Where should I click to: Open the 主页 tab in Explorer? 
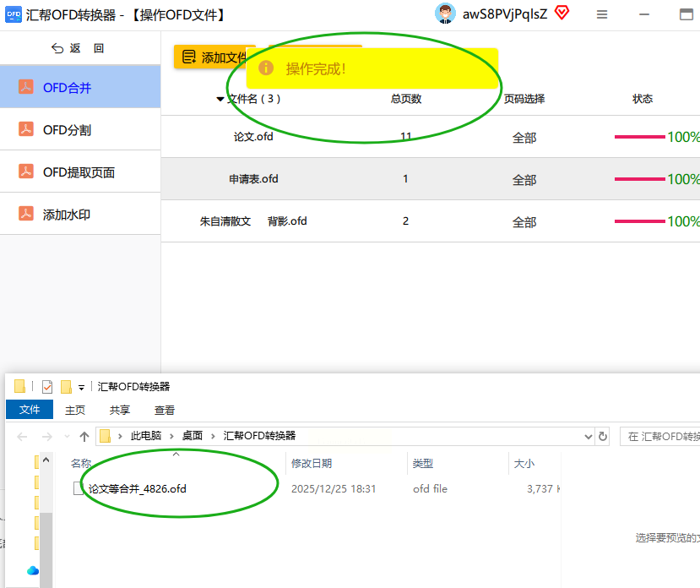pyautogui.click(x=75, y=410)
